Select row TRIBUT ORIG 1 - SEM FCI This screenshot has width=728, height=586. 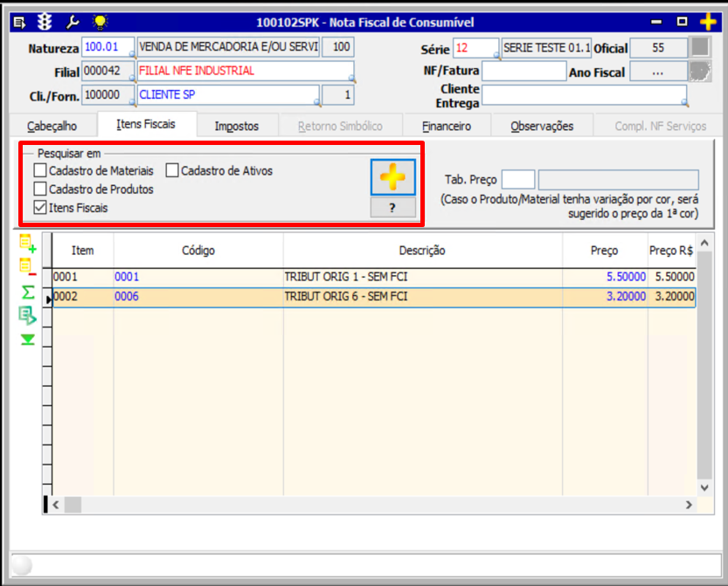pyautogui.click(x=374, y=277)
